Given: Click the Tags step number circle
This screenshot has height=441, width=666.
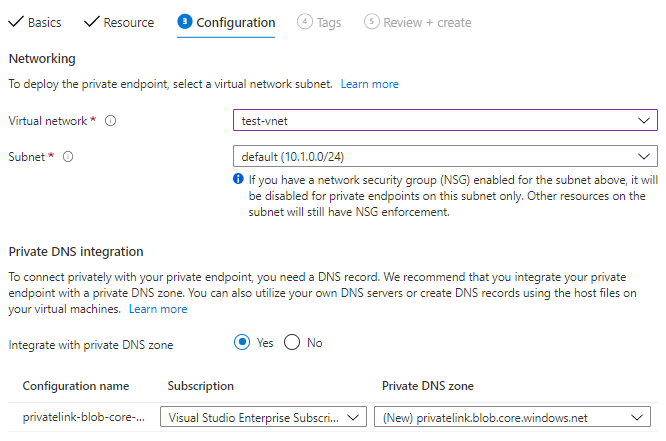Looking at the screenshot, I should click(306, 22).
